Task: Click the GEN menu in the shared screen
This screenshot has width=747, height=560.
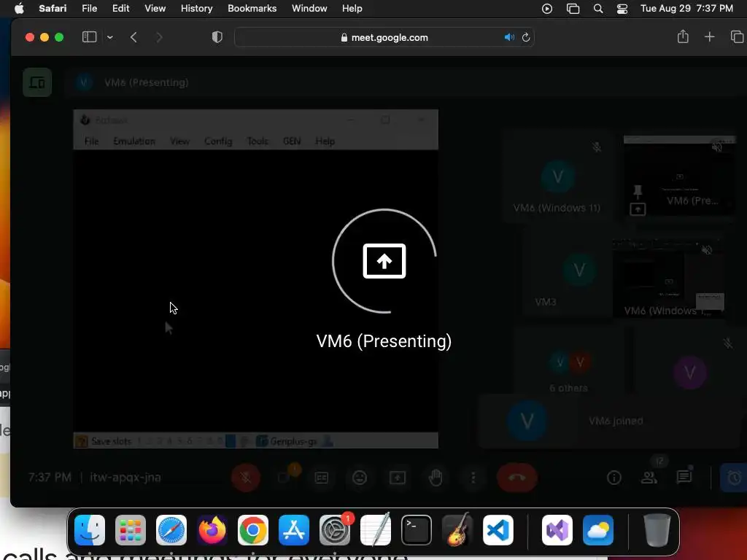Action: (292, 141)
